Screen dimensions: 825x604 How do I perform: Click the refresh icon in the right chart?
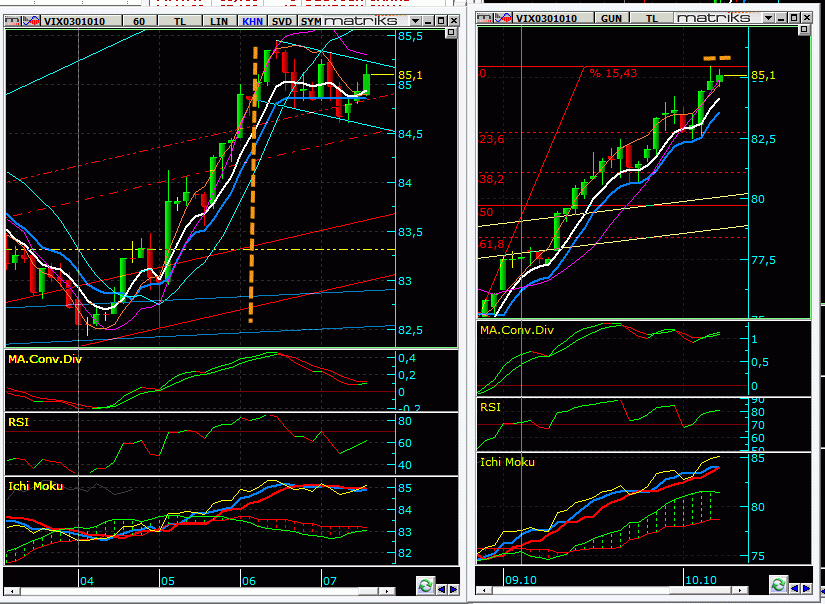pos(779,584)
